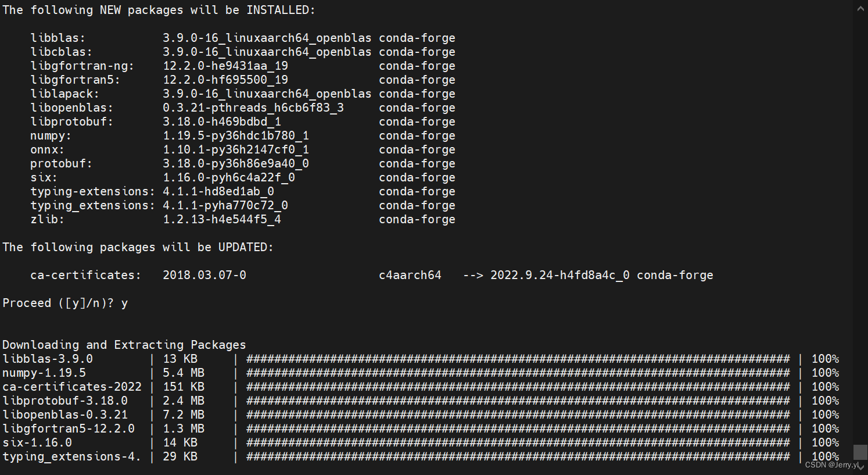Click the libopenblas-0.3.21 download progress bar
The image size is (868, 475).
click(x=518, y=415)
